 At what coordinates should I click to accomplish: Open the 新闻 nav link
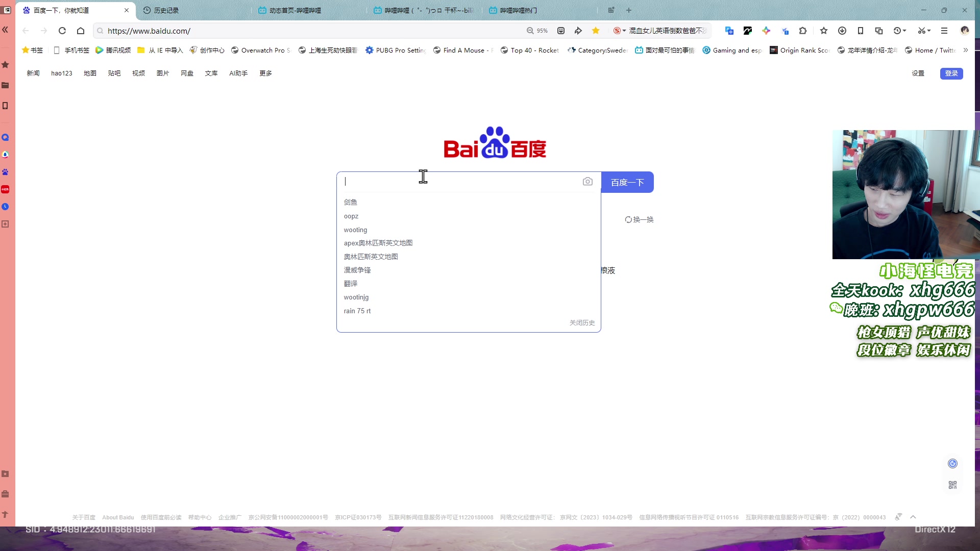tap(33, 73)
